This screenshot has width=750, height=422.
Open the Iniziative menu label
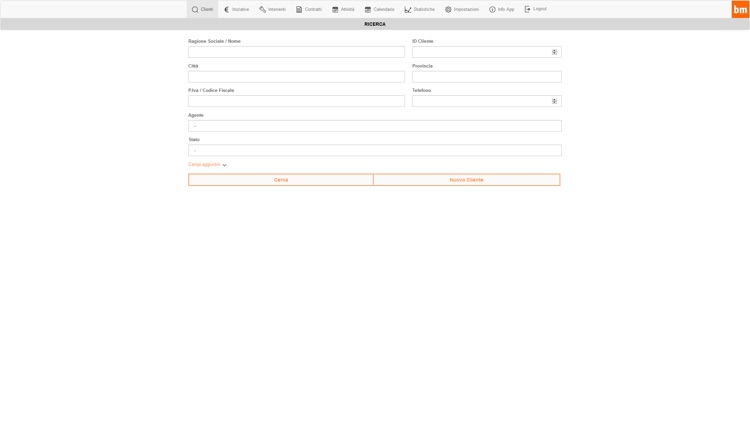pyautogui.click(x=241, y=10)
